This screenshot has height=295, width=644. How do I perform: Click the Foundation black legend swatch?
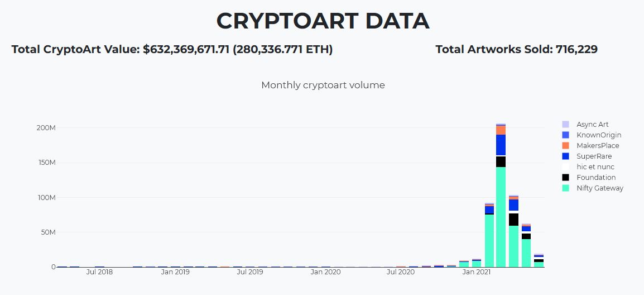point(565,178)
